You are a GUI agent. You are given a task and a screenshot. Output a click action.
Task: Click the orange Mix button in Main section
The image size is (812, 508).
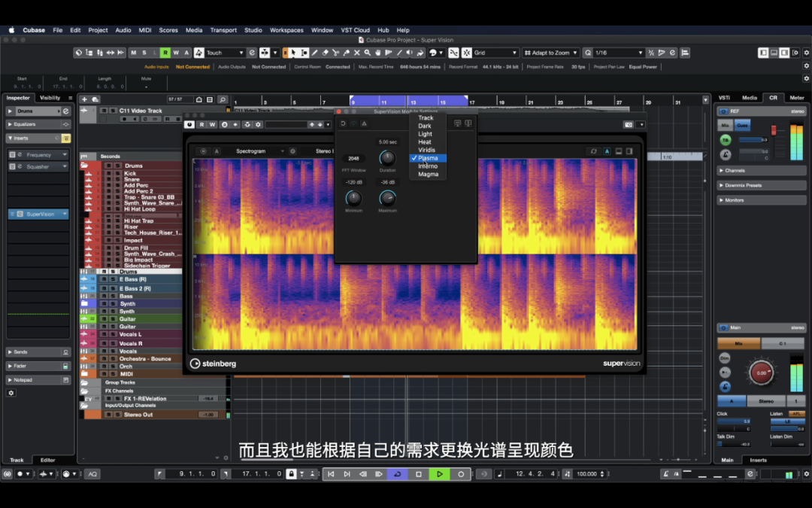pyautogui.click(x=738, y=344)
